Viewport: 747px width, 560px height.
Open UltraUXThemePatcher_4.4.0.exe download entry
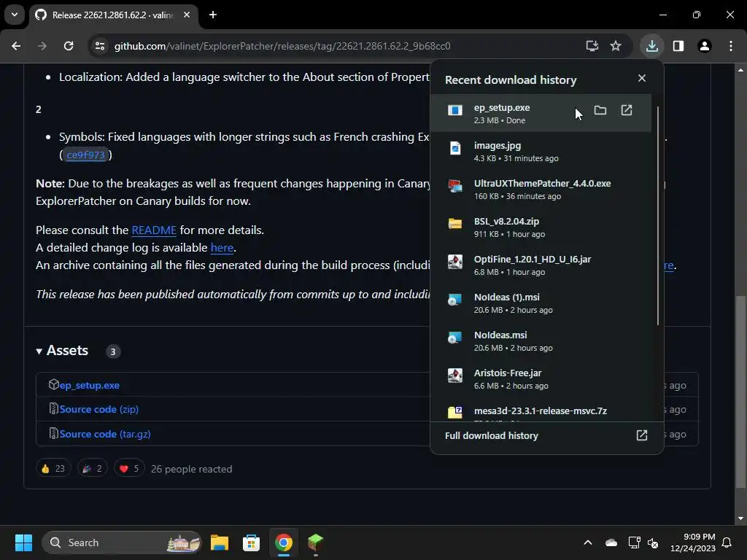541,190
